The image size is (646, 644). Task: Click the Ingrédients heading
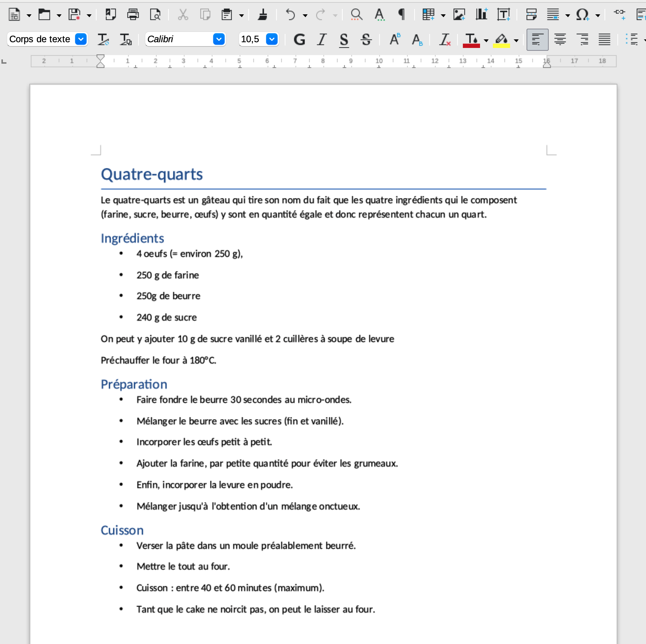coord(132,238)
